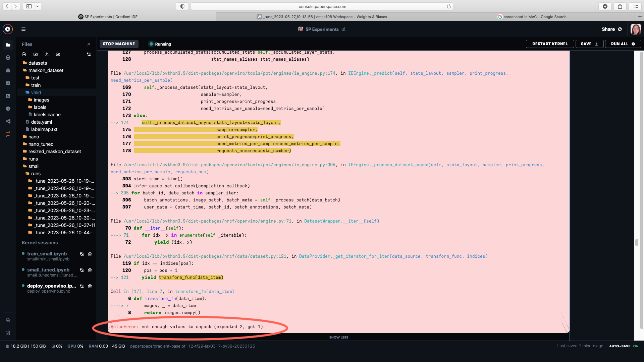Image resolution: width=644 pixels, height=362 pixels.
Task: Delete the small_tuned.ipynb kernel session
Action: (90, 270)
